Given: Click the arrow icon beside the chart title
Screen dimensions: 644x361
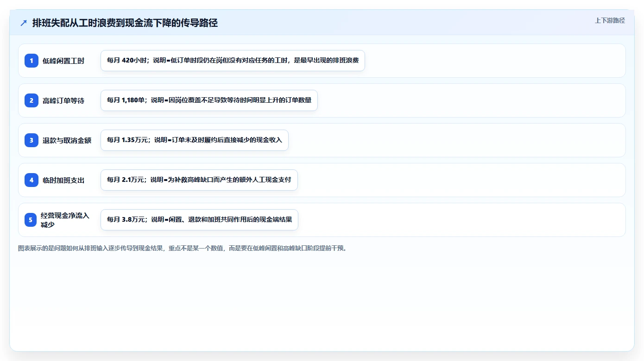Looking at the screenshot, I should coord(24,23).
